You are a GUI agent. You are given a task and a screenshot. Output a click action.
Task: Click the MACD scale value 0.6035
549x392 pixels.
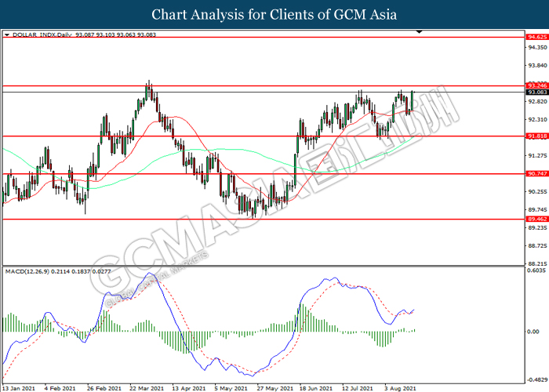click(x=536, y=270)
